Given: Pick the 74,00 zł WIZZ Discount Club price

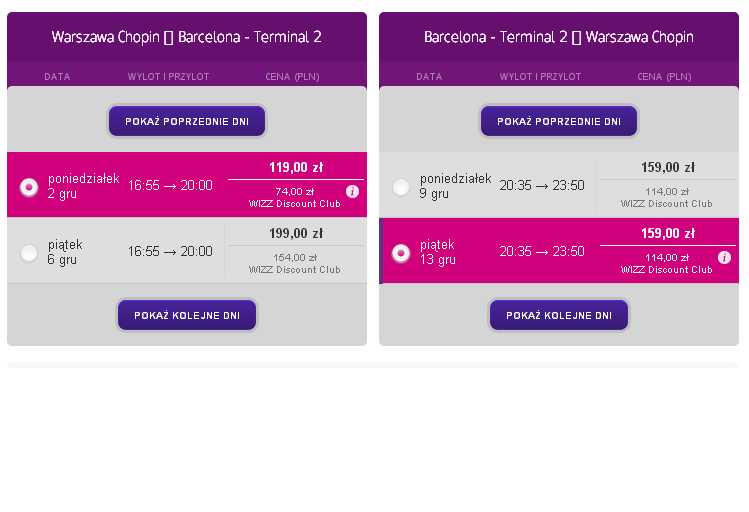Looking at the screenshot, I should [x=295, y=197].
